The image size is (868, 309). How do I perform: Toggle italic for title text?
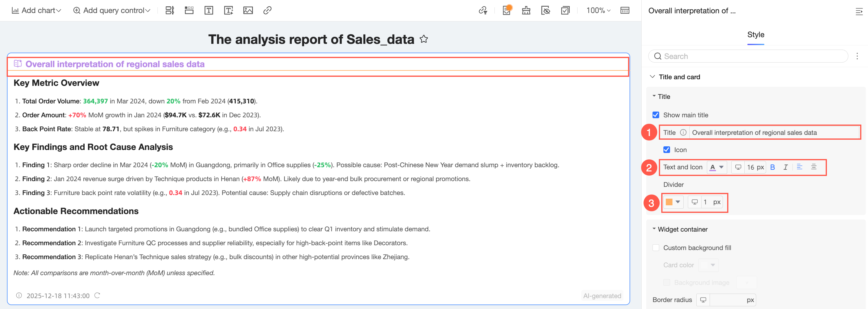785,167
